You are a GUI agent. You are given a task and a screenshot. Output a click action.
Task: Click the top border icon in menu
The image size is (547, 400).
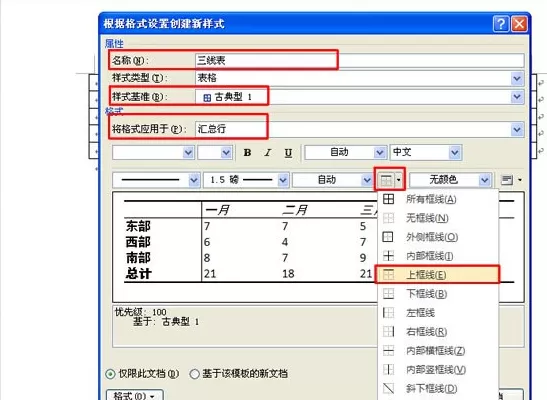click(x=388, y=274)
